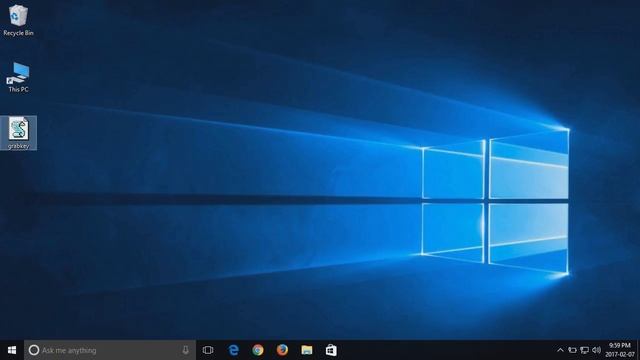This screenshot has width=640, height=360.
Task: Launch Firefox from the taskbar
Action: pyautogui.click(x=282, y=350)
